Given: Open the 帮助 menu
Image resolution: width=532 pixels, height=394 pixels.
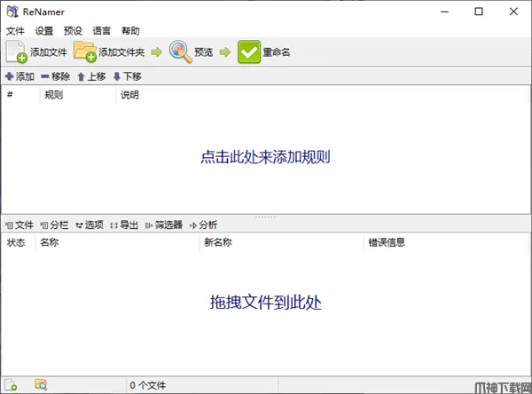Looking at the screenshot, I should [x=130, y=31].
